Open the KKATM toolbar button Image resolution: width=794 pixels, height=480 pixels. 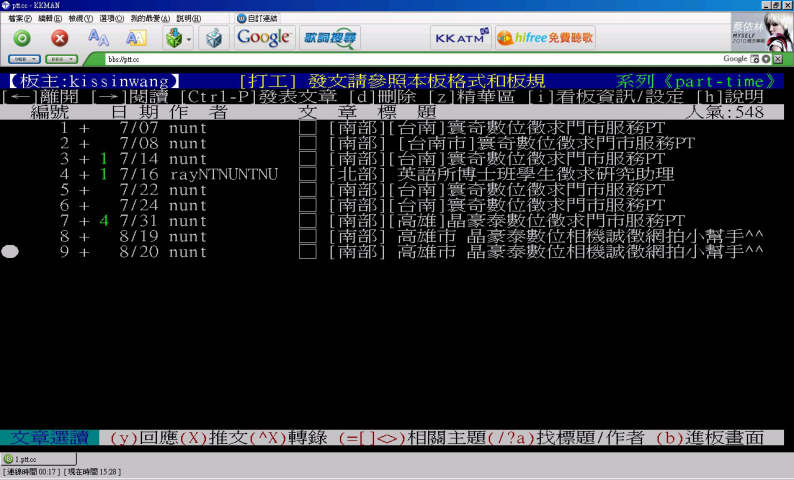coord(461,37)
